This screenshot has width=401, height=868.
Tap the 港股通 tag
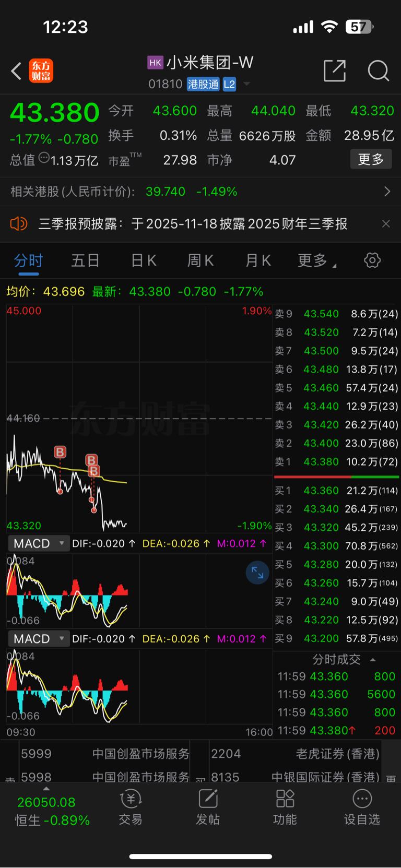[x=203, y=84]
